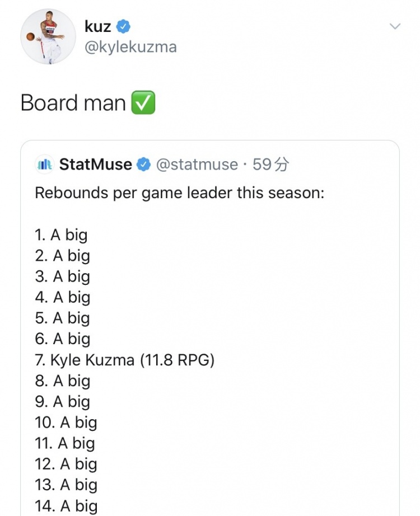Click list item "14. A big"
Viewport: 420px width, 516px height.
coord(66,506)
